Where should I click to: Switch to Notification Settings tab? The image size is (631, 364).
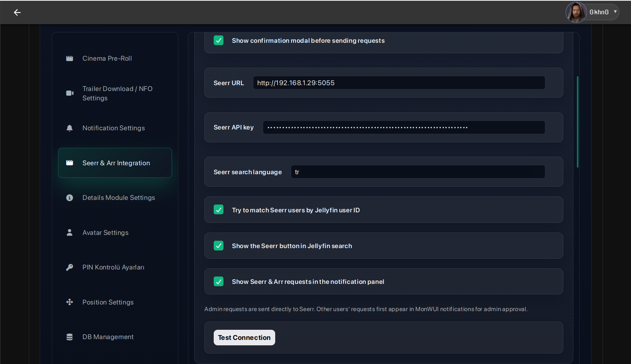tap(115, 128)
